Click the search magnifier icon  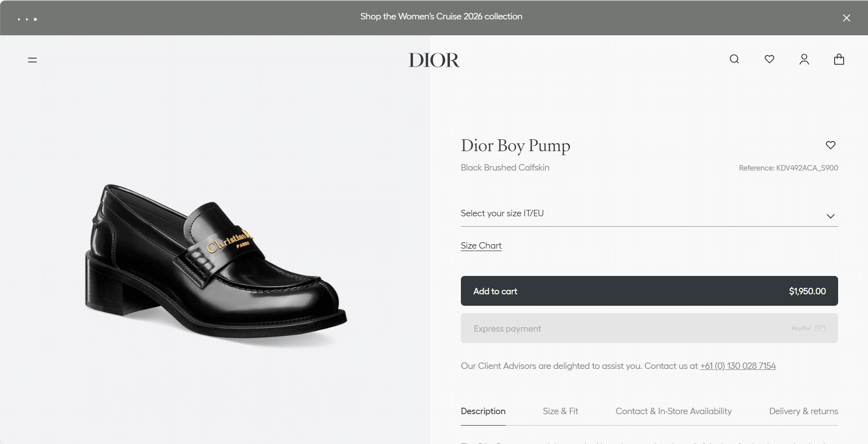(734, 59)
